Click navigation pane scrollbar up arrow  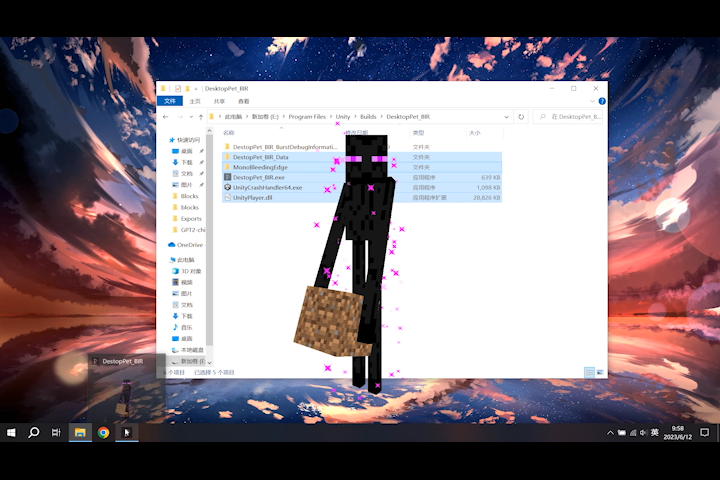point(209,131)
